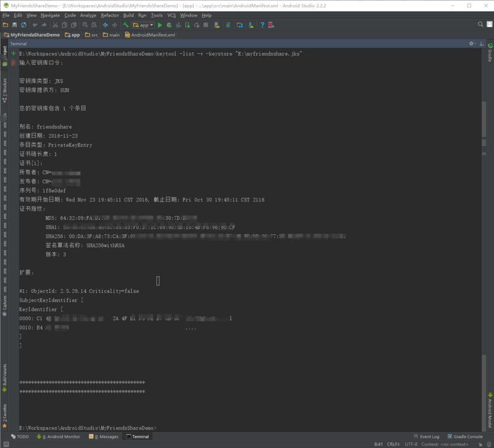This screenshot has width=494, height=448.
Task: Click the Replace toolbar icon
Action: [x=94, y=25]
